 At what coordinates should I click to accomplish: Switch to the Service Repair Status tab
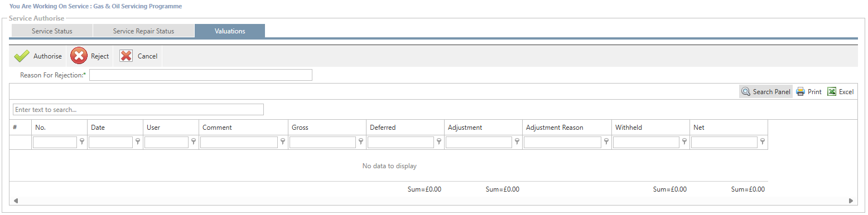tap(143, 31)
